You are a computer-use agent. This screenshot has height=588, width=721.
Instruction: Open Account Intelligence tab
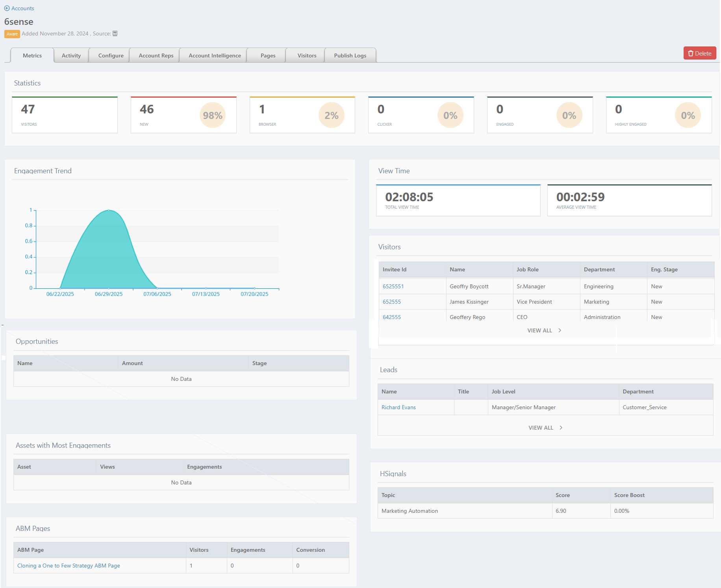215,56
